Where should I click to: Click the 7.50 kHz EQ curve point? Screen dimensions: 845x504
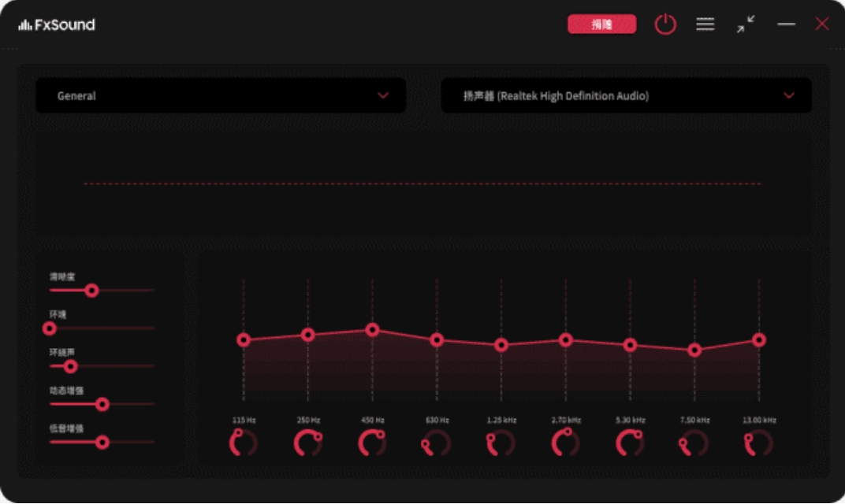click(694, 350)
